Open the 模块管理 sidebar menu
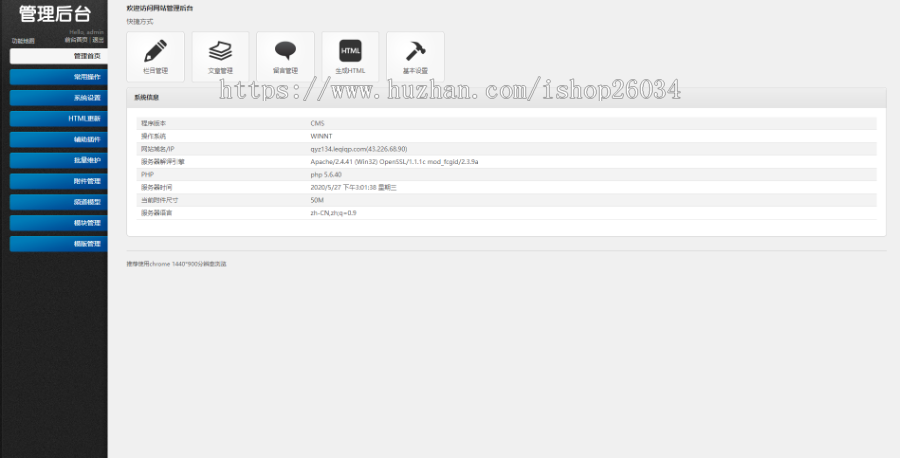The height and width of the screenshot is (458, 900). (59, 223)
